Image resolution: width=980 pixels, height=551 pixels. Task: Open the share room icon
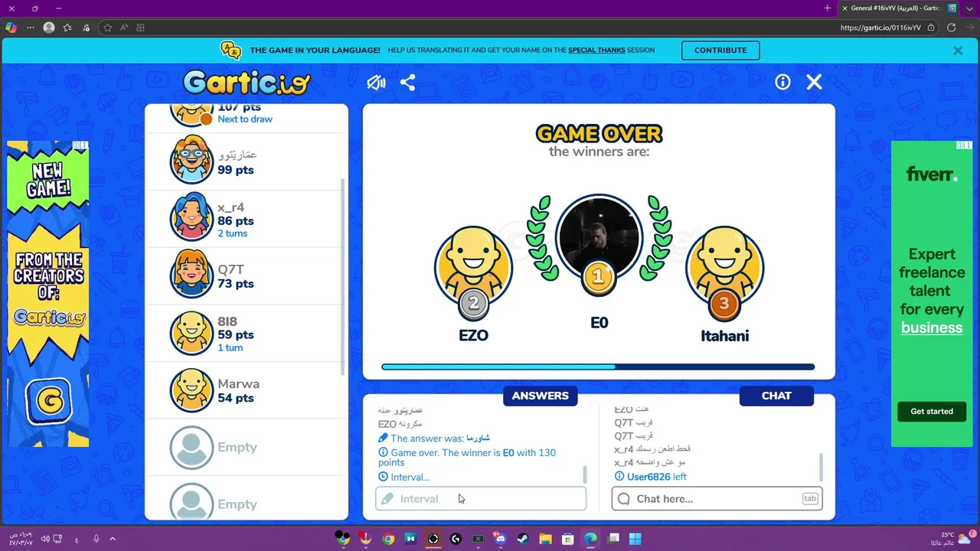407,83
